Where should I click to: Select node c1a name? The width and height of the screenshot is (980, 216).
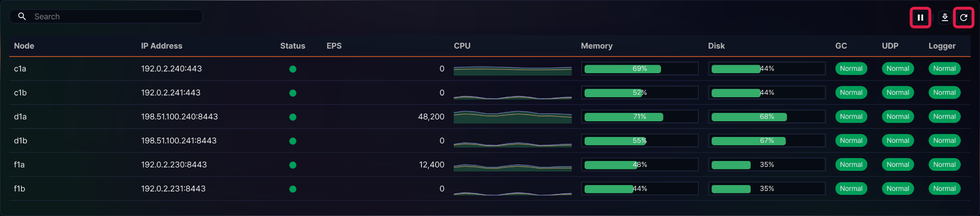(20, 69)
